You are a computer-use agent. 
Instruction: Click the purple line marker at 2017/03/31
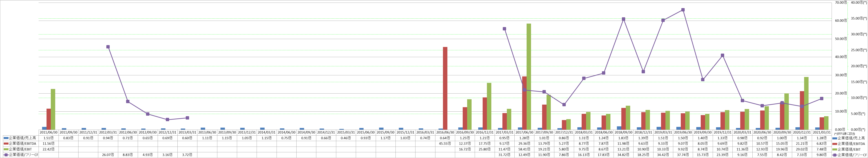point(504,29)
